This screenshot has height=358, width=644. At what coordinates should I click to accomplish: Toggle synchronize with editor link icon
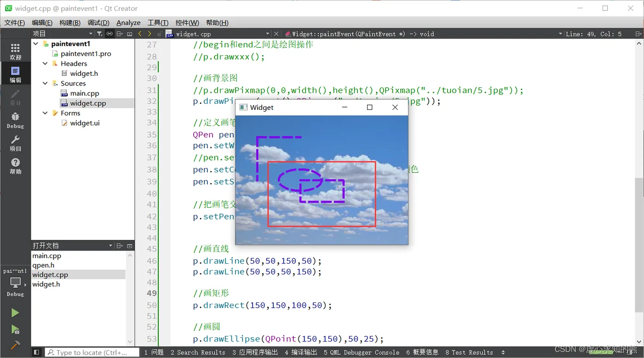[109, 34]
